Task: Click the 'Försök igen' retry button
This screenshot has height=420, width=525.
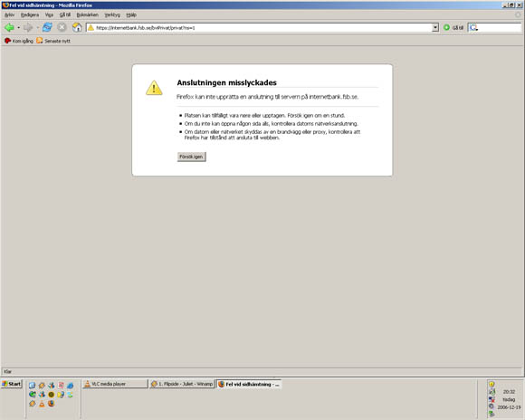Action: point(191,157)
